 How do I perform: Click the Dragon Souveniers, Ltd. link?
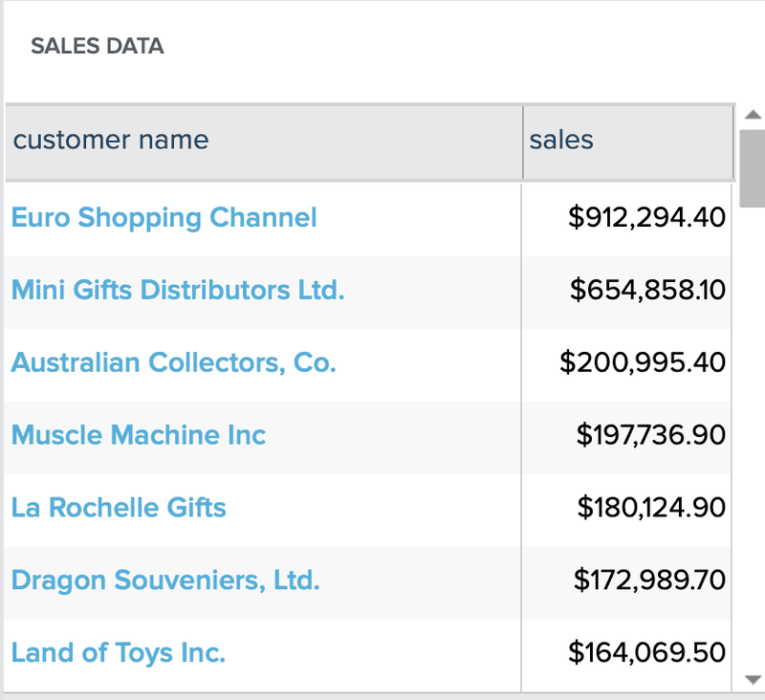pyautogui.click(x=165, y=580)
